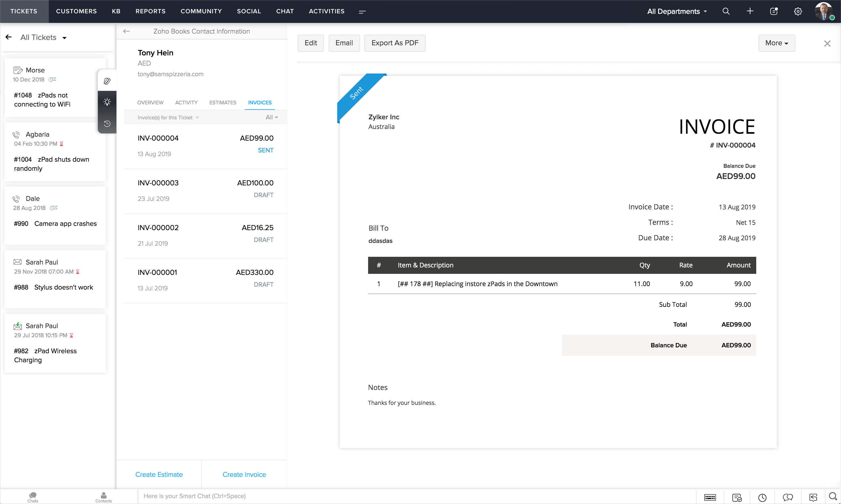Go back using arrow beside All Tickets
Screen dimensions: 841x504
(x=9, y=37)
